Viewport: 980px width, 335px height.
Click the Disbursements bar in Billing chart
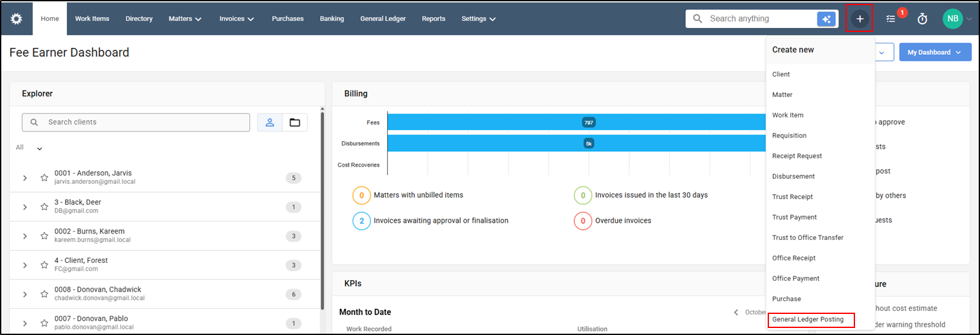click(x=576, y=144)
